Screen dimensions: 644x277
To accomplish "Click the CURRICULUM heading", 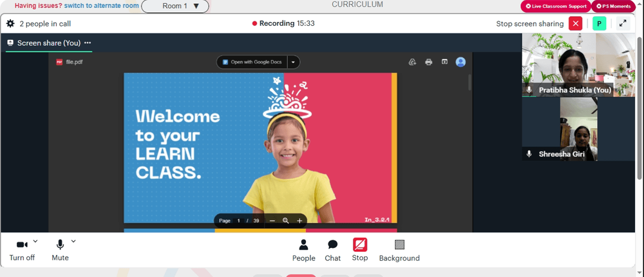I will 357,5.
